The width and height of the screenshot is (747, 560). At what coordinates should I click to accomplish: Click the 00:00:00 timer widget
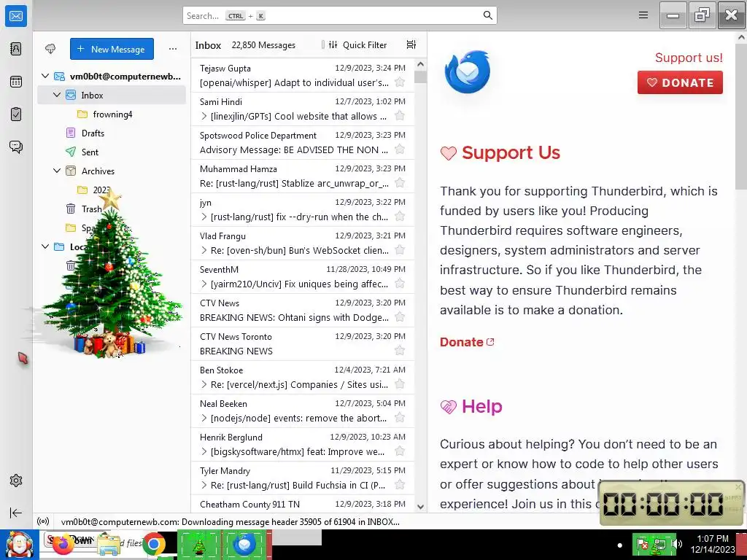[671, 503]
